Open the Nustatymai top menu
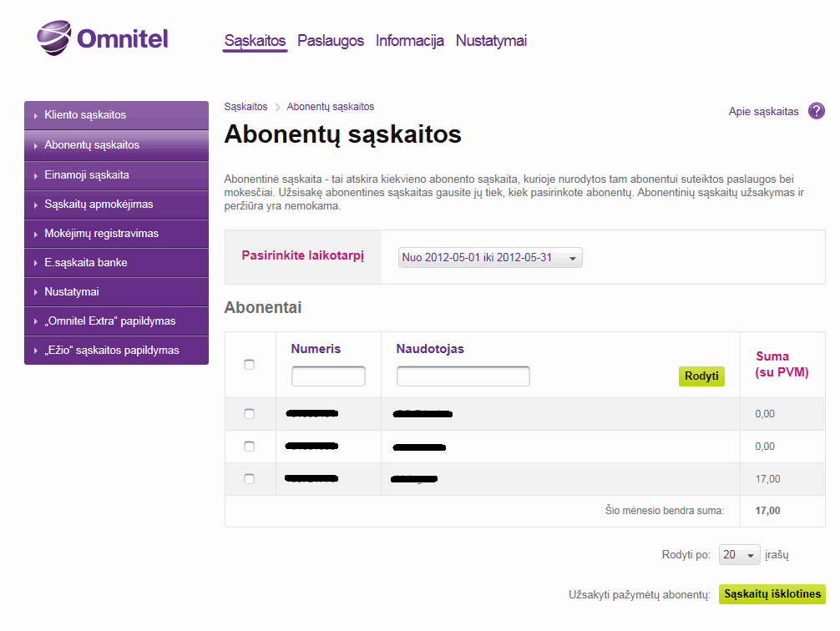840x631 pixels. [x=491, y=41]
